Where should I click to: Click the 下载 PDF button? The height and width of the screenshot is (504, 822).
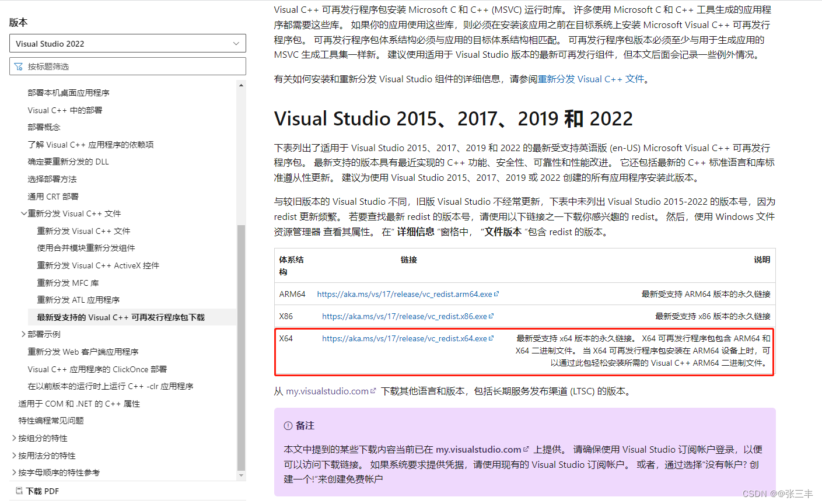(x=37, y=491)
